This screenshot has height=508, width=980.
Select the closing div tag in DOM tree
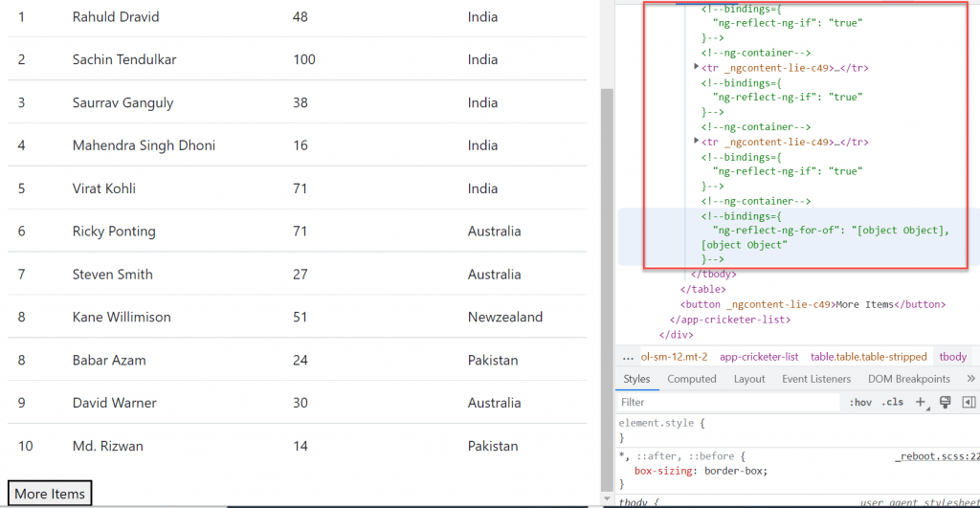(x=677, y=334)
